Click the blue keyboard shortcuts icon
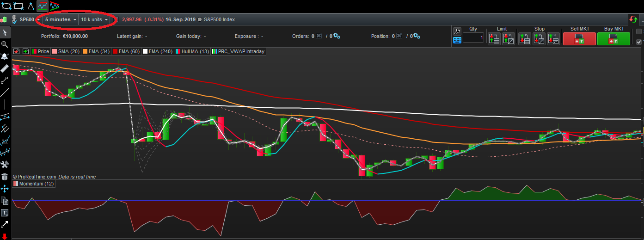Screen dimensions: 644x240 click(457, 40)
